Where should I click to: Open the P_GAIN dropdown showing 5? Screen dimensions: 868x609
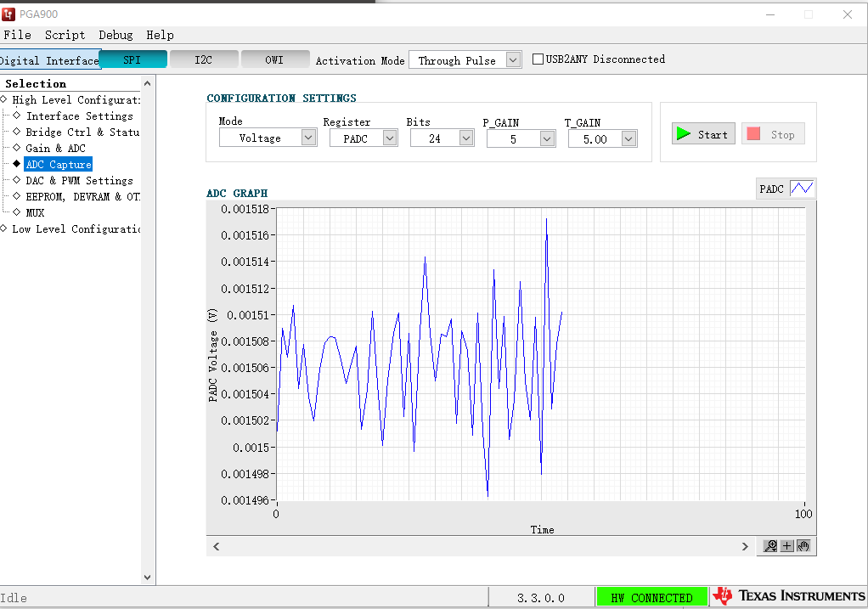(548, 139)
